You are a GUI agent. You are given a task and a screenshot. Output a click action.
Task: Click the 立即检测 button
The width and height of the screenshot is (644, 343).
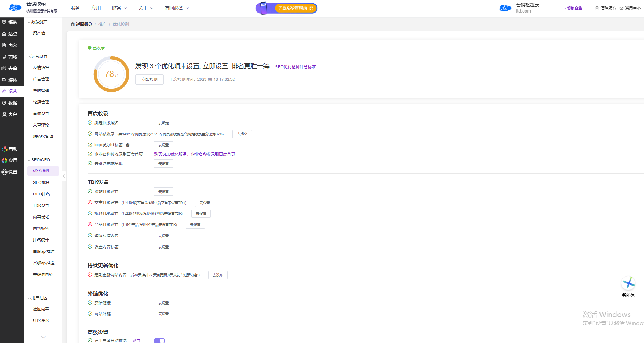point(149,79)
